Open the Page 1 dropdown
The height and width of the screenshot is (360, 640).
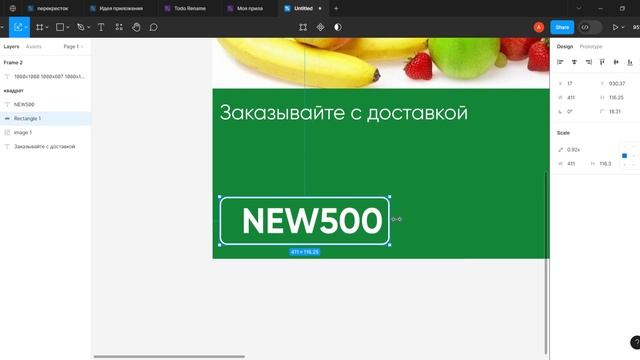point(73,47)
